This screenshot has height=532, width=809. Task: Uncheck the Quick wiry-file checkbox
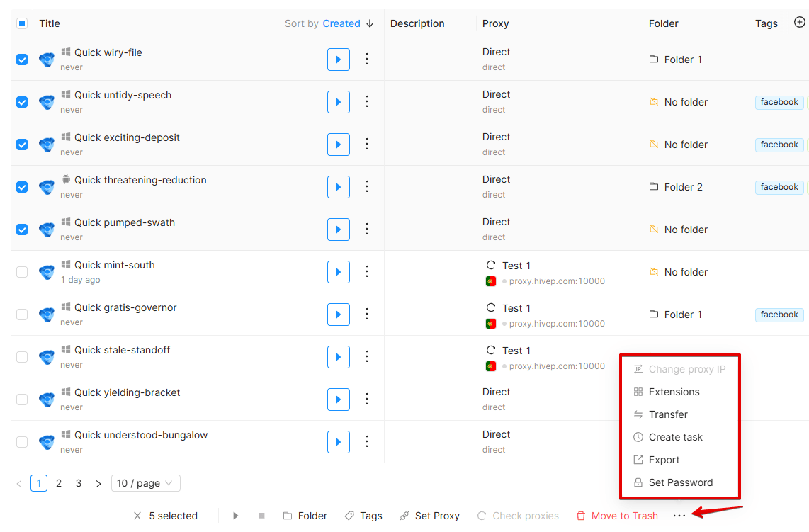pos(22,60)
